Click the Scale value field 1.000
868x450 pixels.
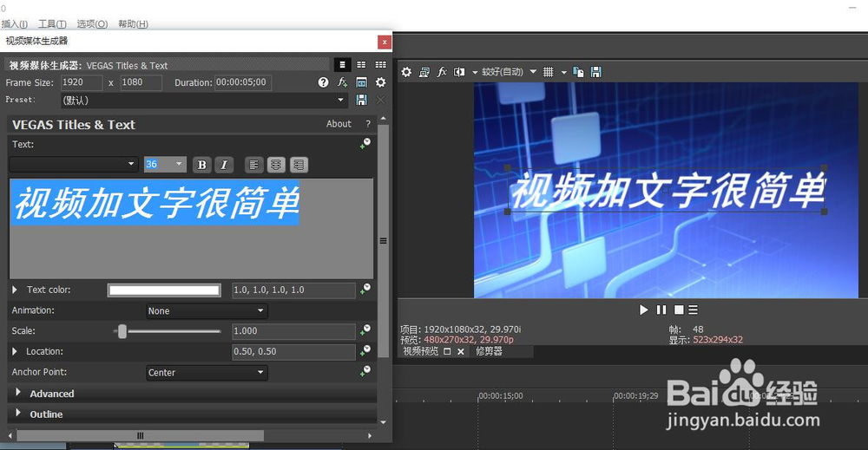tap(293, 331)
